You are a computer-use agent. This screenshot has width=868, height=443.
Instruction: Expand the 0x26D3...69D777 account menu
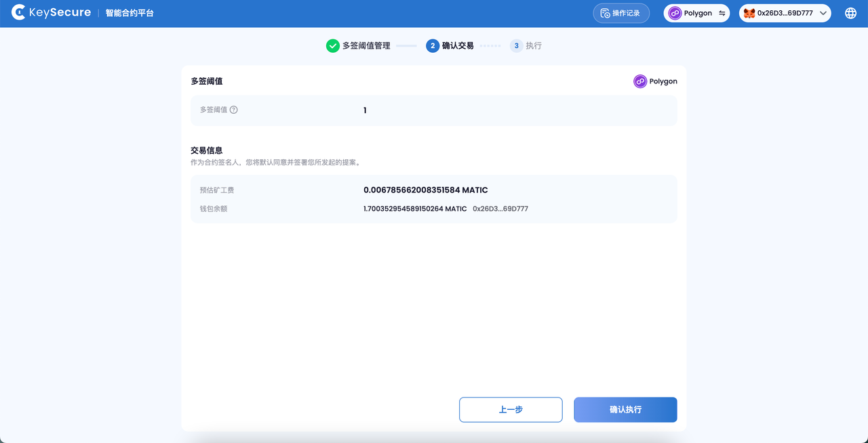(x=780, y=13)
